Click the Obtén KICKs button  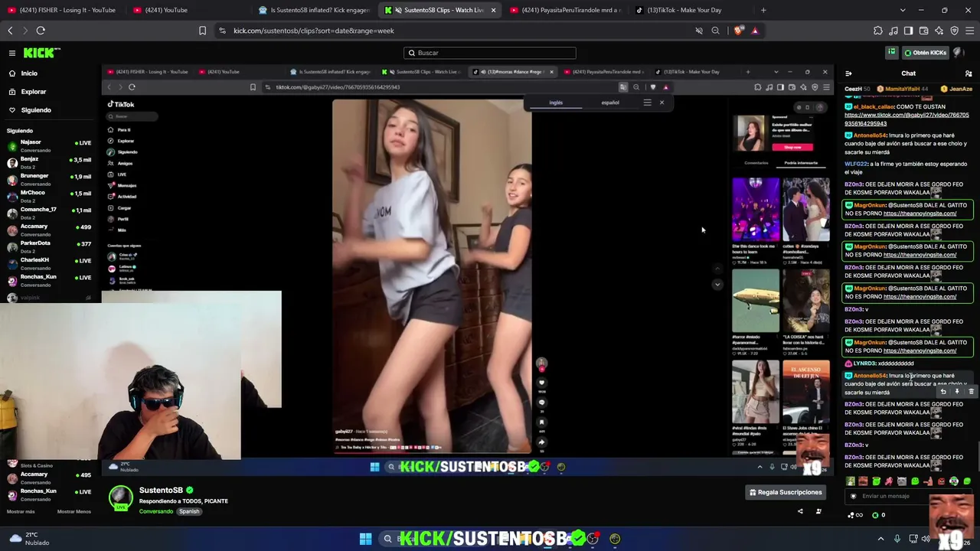pyautogui.click(x=925, y=53)
